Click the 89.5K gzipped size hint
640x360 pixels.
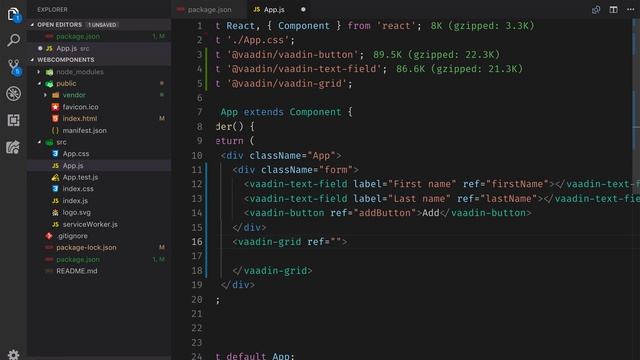pos(436,55)
